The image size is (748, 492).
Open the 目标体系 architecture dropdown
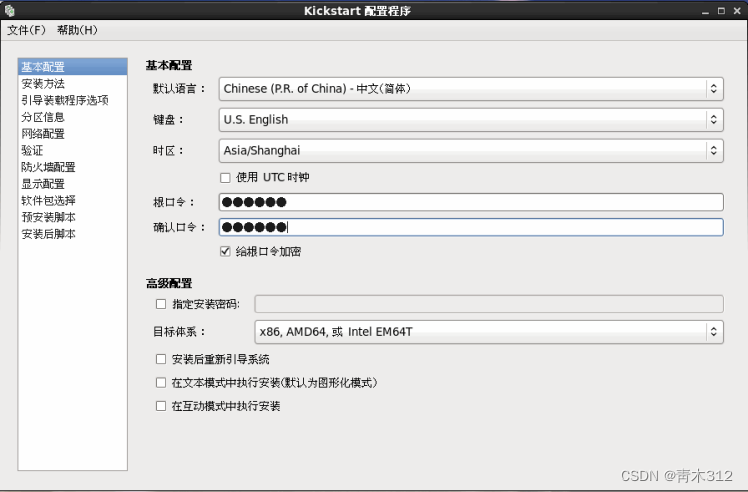tap(489, 332)
